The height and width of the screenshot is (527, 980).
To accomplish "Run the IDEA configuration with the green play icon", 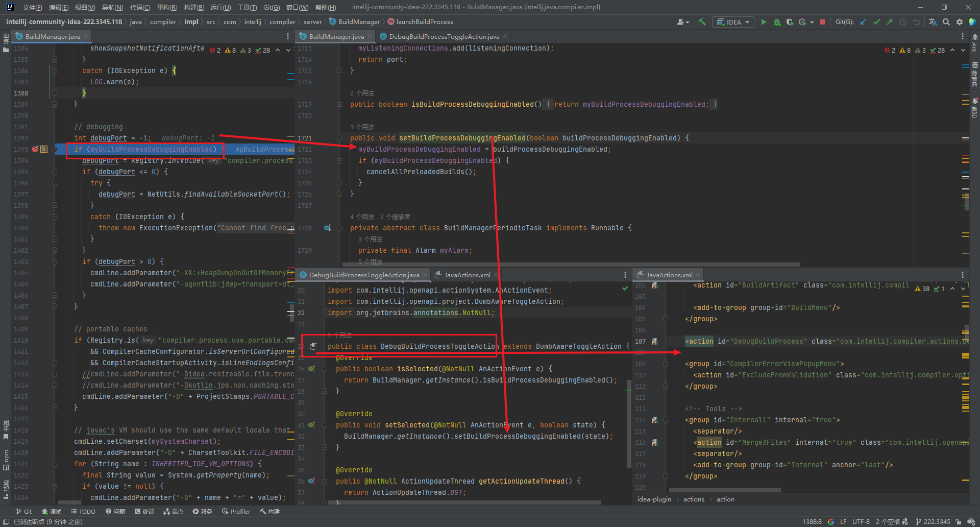I will (x=764, y=22).
